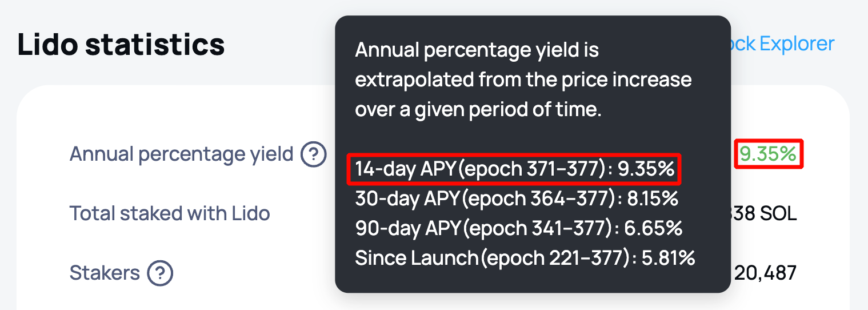Click tooltip line "over a given period of time."
This screenshot has height=310, width=868.
(478, 110)
